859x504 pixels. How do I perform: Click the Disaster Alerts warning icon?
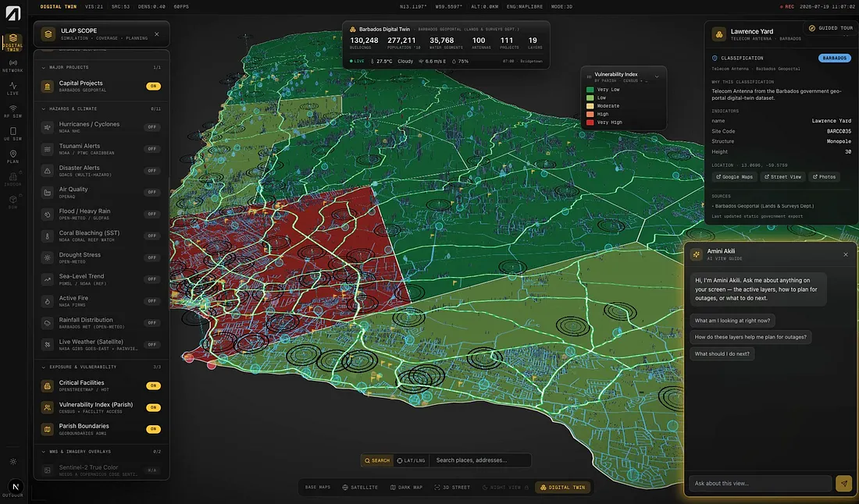coord(47,171)
